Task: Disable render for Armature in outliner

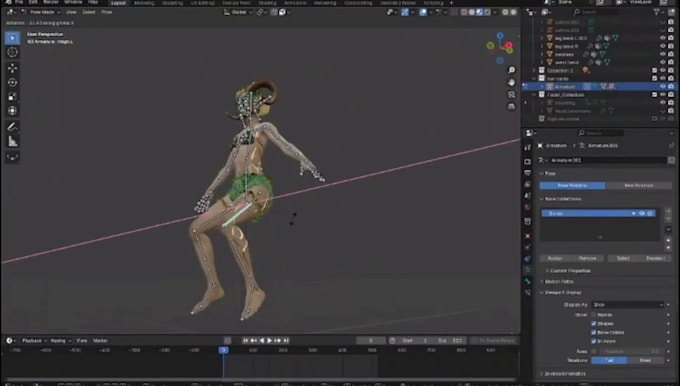Action: (671, 86)
